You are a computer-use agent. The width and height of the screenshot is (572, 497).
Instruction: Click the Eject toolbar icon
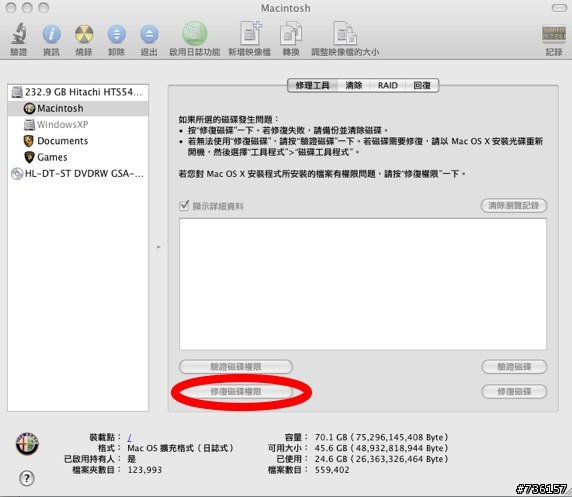149,34
